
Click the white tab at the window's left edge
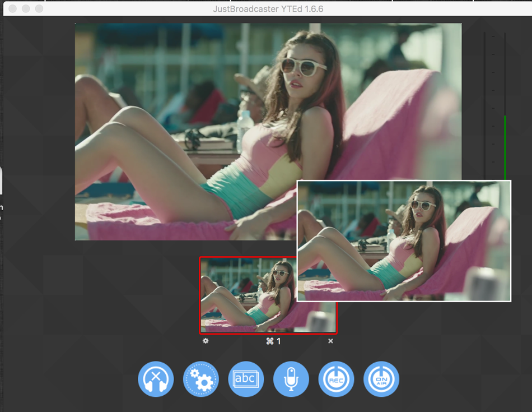click(1, 180)
